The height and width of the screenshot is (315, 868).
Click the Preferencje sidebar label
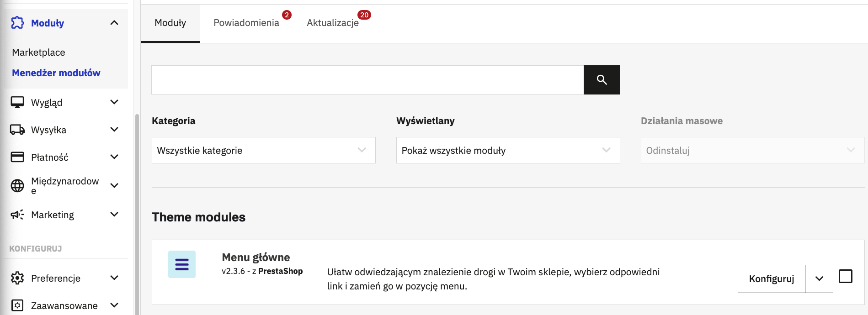click(x=56, y=278)
